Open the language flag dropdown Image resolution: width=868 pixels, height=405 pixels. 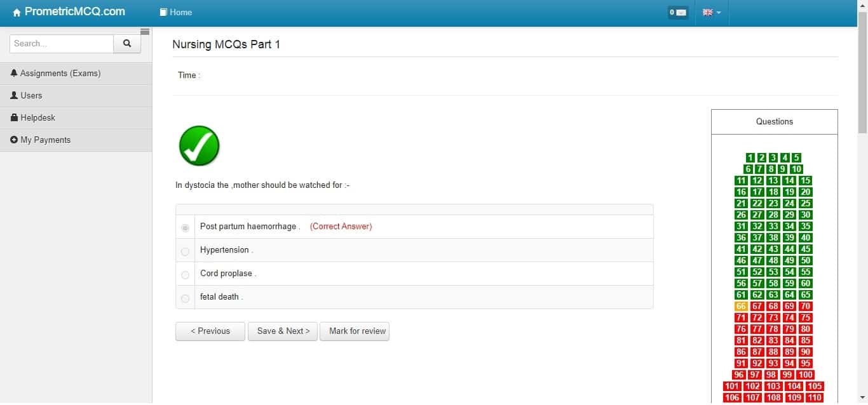pyautogui.click(x=711, y=12)
